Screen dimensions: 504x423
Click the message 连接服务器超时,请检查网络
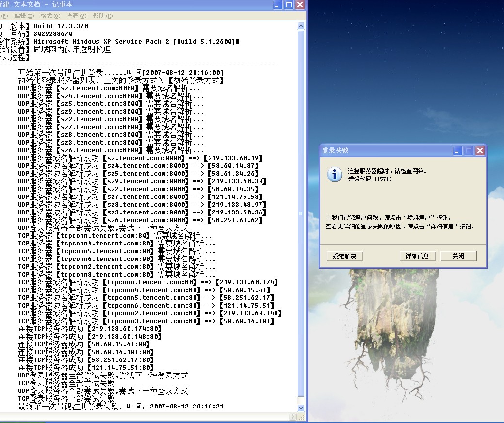[387, 171]
